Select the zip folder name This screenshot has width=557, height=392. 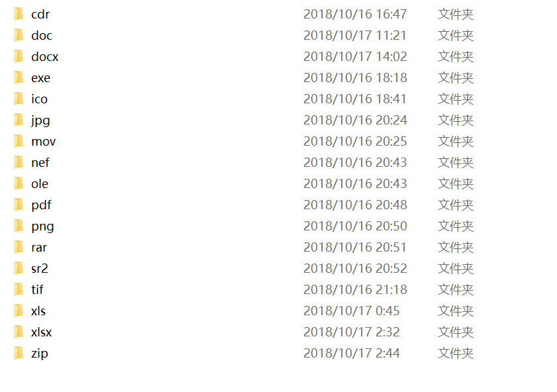40,354
